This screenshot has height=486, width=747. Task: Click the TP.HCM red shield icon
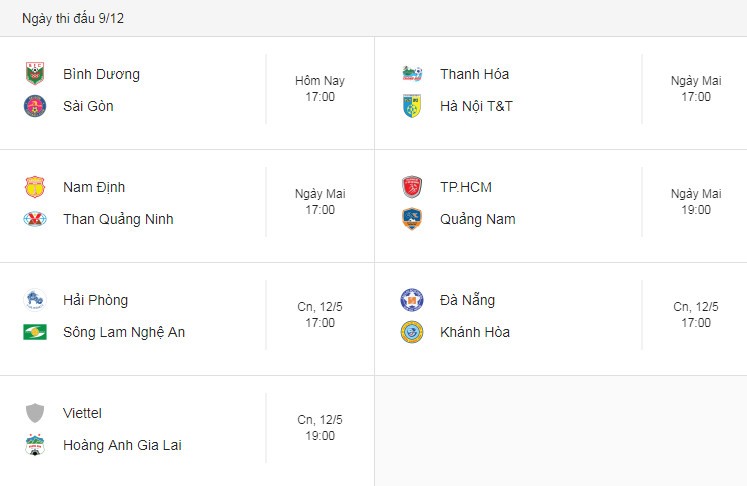click(412, 187)
